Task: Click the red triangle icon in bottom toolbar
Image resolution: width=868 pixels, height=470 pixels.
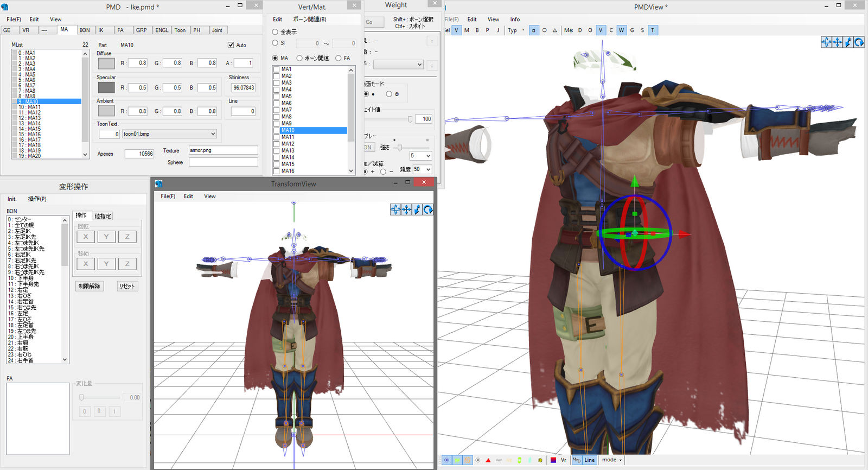Action: coord(488,460)
